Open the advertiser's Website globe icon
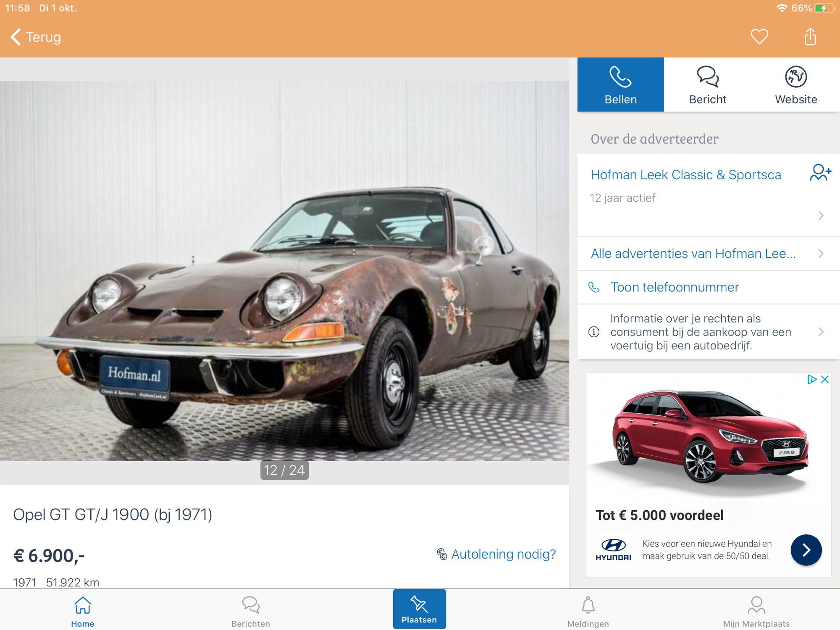 795,85
